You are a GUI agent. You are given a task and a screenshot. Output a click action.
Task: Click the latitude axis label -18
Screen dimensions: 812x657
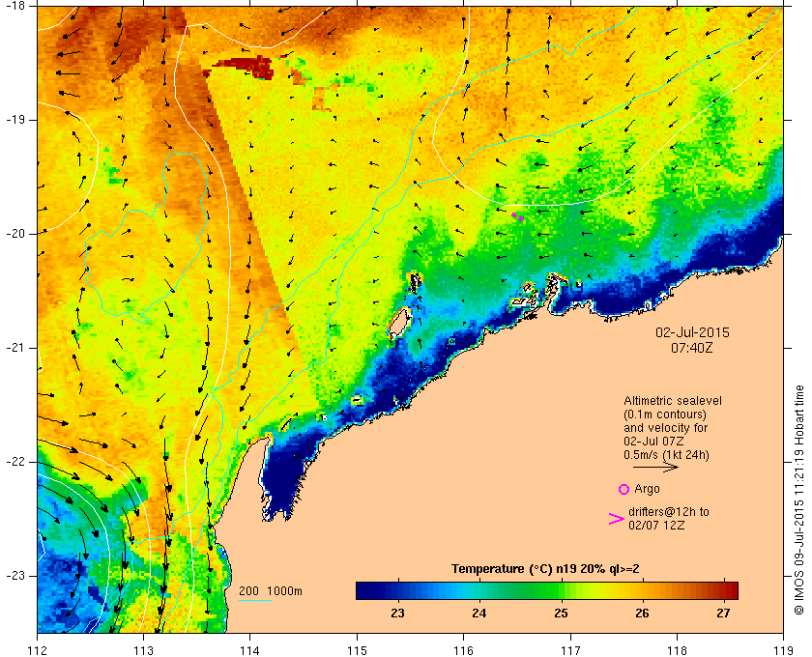click(x=14, y=5)
